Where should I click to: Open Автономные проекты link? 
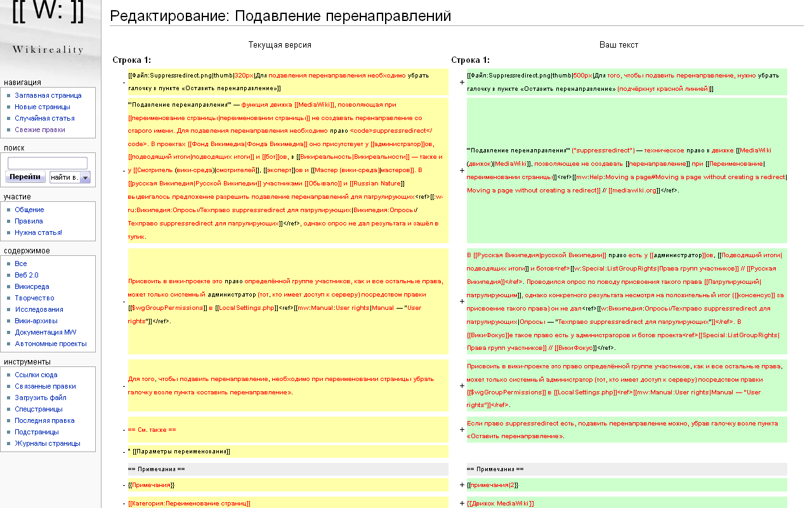[x=51, y=344]
